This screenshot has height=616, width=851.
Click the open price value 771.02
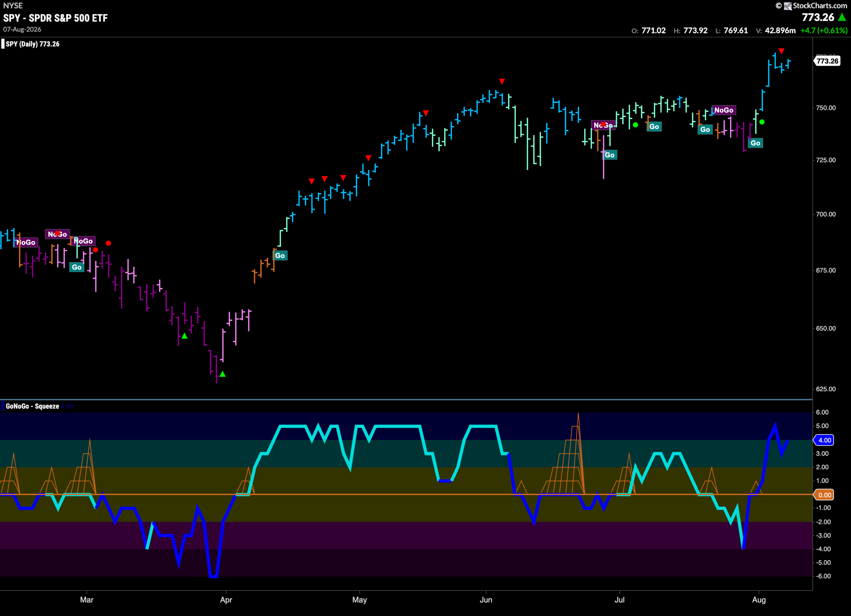[x=654, y=30]
